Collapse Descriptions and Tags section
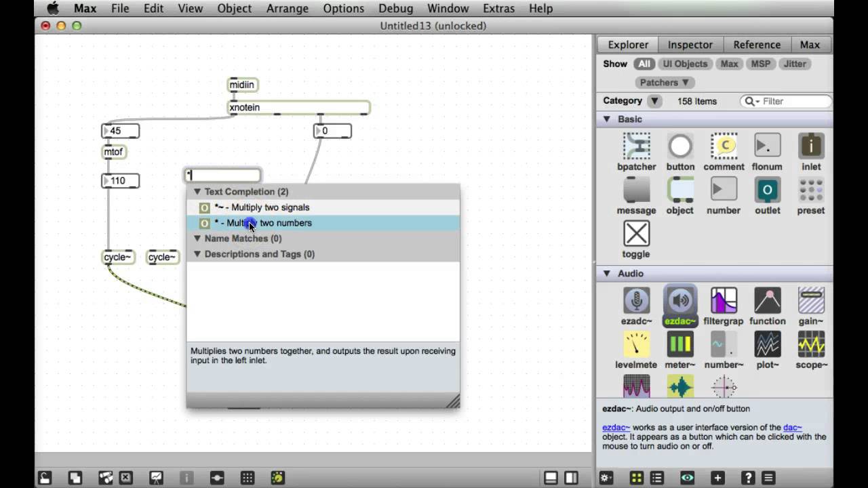The height and width of the screenshot is (488, 868). pos(197,254)
